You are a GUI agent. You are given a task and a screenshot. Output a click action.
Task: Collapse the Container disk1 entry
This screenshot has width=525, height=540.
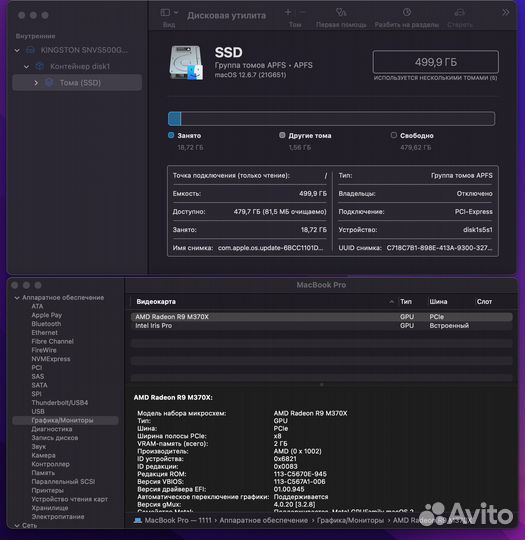(27, 66)
